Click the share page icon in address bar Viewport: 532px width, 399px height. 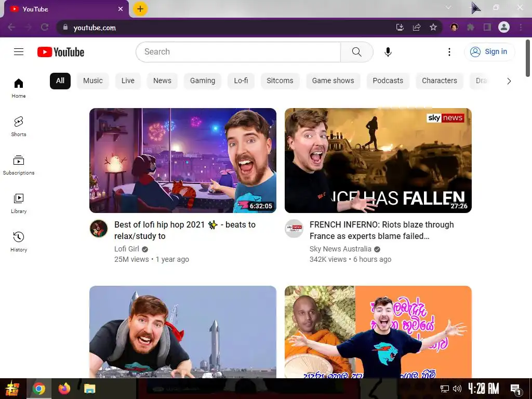[x=417, y=27]
